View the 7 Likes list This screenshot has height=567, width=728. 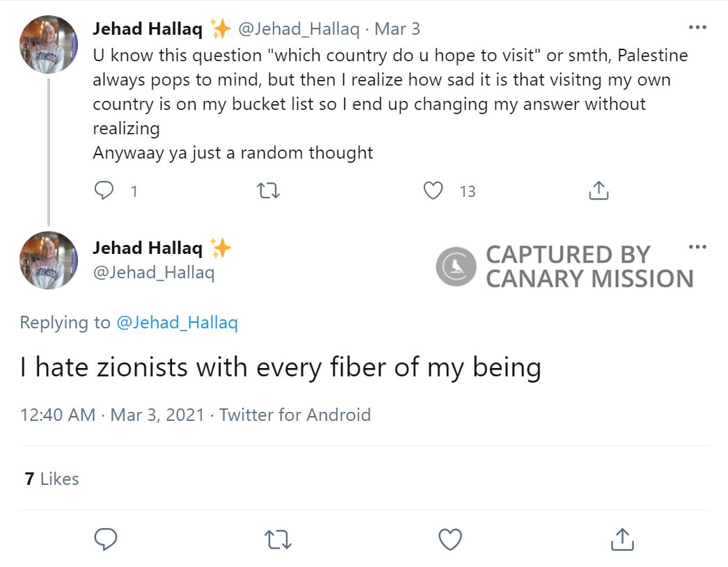coord(53,479)
